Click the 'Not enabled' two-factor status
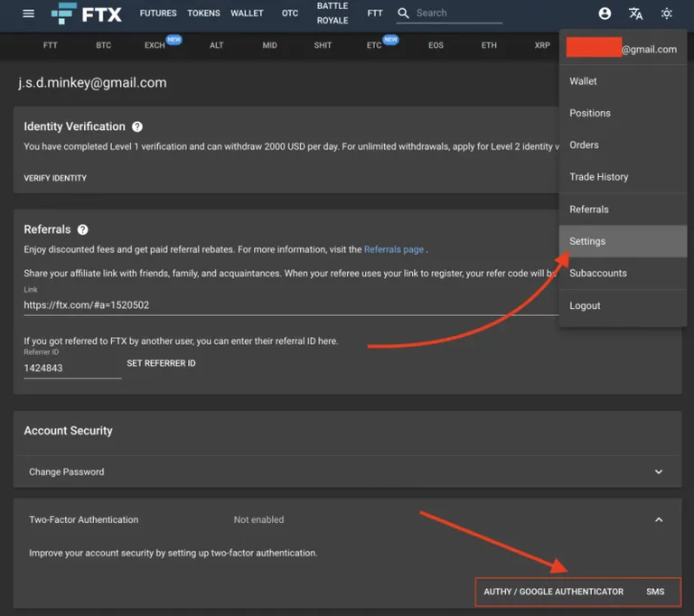This screenshot has height=616, width=694. coord(259,520)
